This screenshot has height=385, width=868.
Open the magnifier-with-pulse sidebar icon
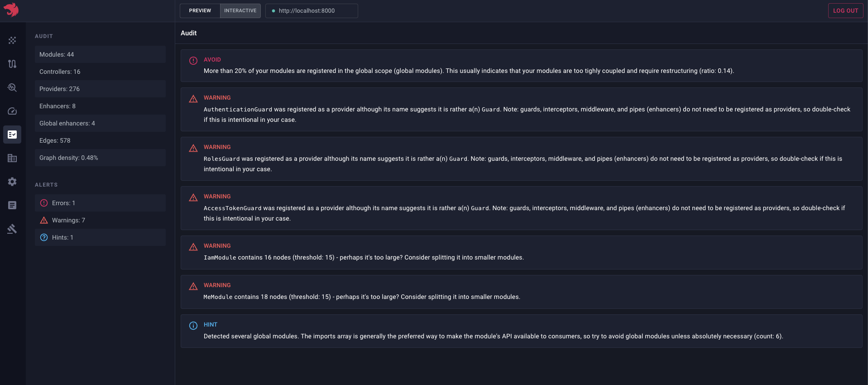[12, 87]
